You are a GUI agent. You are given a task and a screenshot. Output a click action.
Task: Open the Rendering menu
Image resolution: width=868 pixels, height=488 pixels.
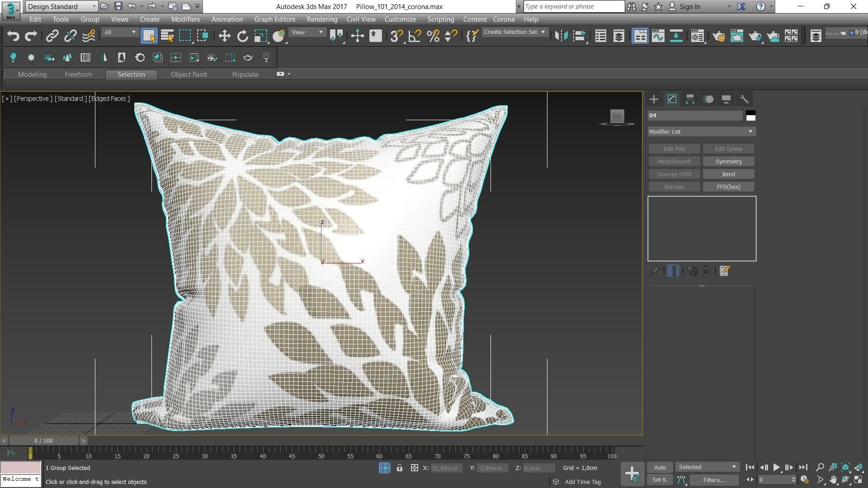click(322, 19)
